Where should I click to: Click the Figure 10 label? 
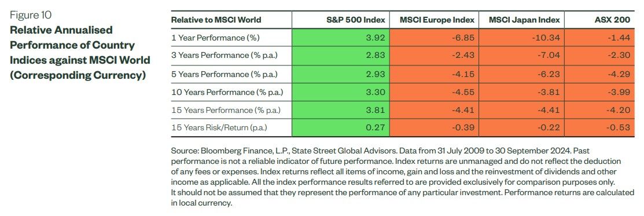tap(31, 16)
